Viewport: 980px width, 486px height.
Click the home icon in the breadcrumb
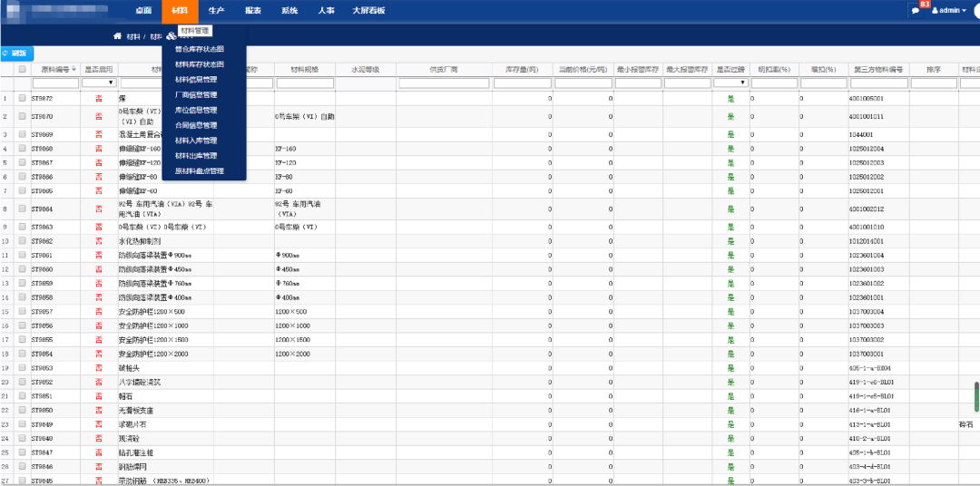click(117, 36)
